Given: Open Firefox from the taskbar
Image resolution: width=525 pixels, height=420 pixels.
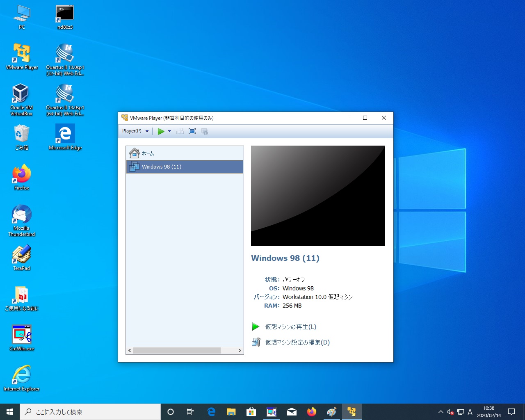Looking at the screenshot, I should tap(312, 412).
